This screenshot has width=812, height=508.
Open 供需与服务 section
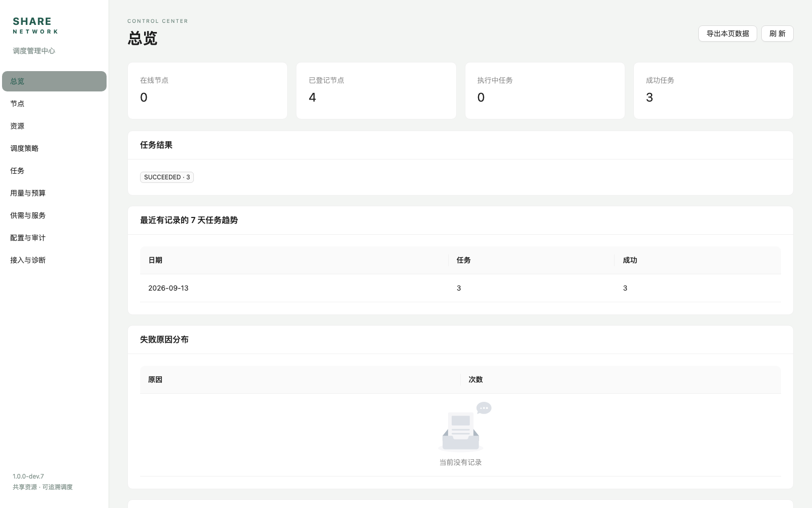(54, 215)
